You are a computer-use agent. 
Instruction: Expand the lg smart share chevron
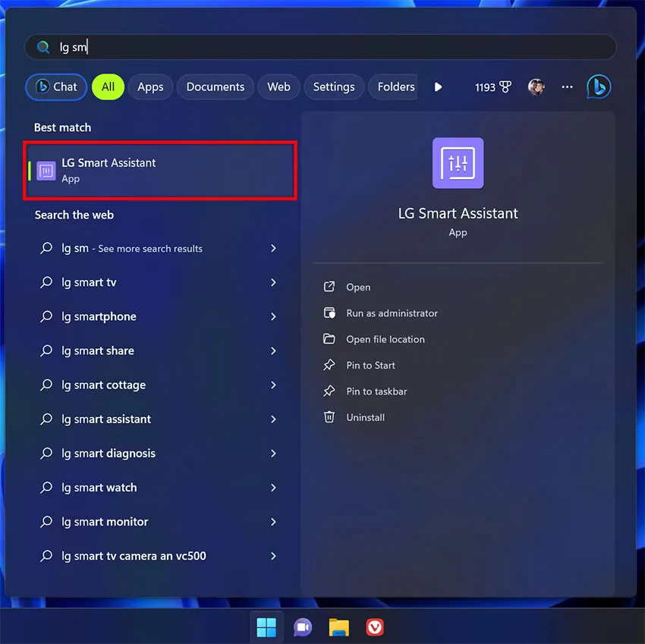tap(273, 350)
